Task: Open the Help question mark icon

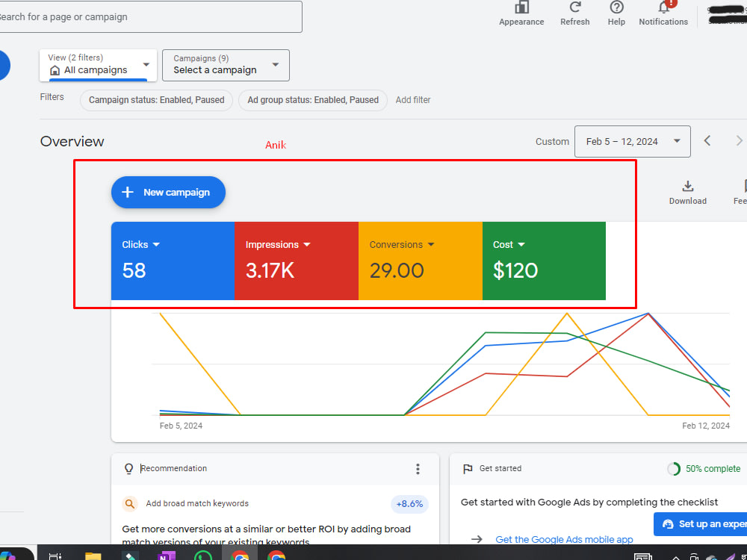Action: [x=616, y=7]
